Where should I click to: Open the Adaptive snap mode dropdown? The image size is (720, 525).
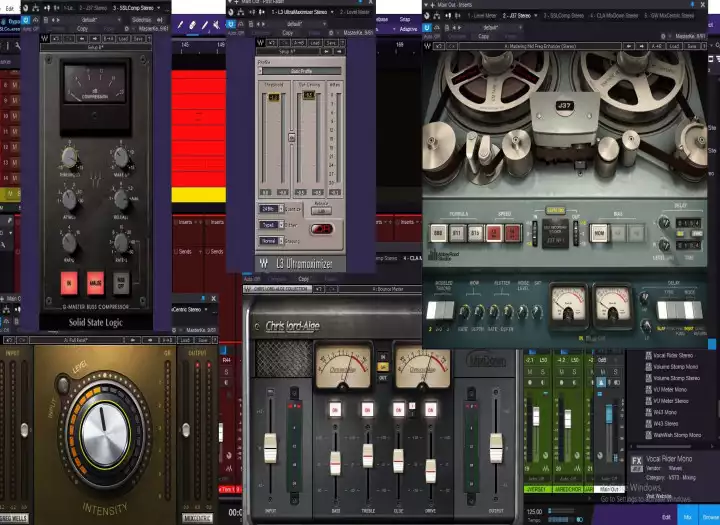coord(408,29)
